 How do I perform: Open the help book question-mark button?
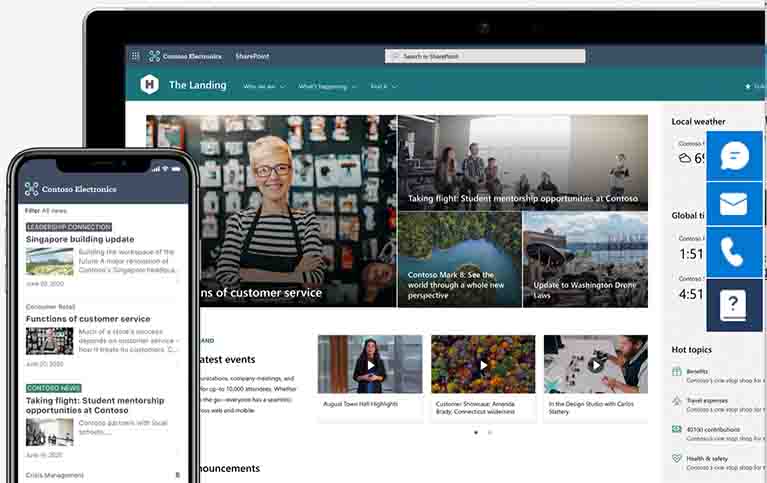click(734, 305)
